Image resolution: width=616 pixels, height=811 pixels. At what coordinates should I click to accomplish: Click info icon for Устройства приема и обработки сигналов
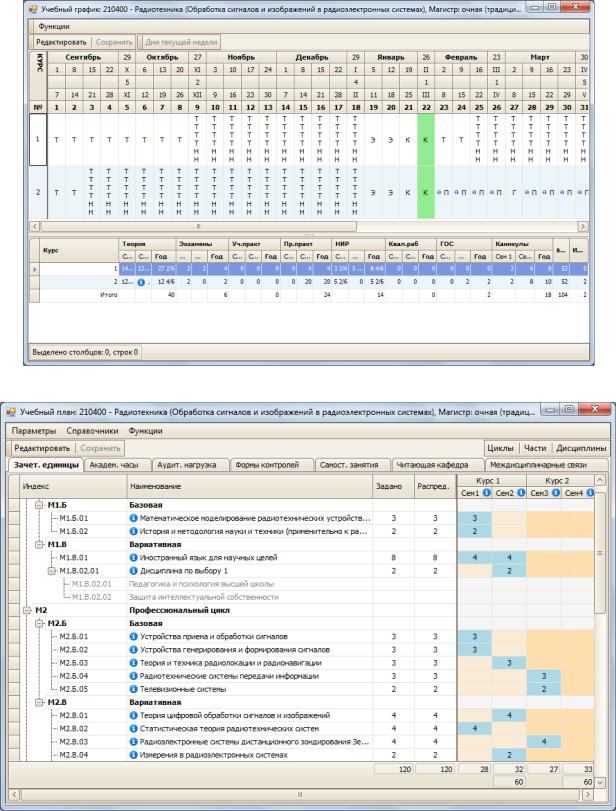(133, 636)
